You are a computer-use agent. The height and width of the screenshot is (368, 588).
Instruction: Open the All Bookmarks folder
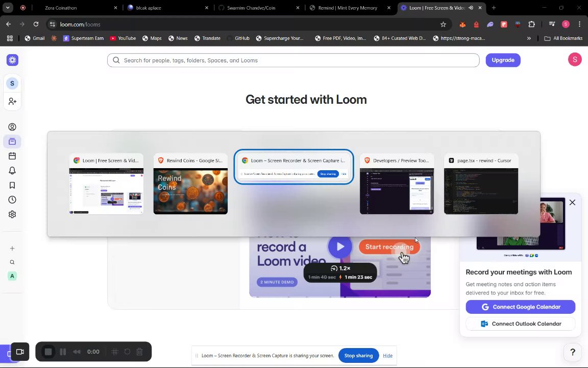563,38
